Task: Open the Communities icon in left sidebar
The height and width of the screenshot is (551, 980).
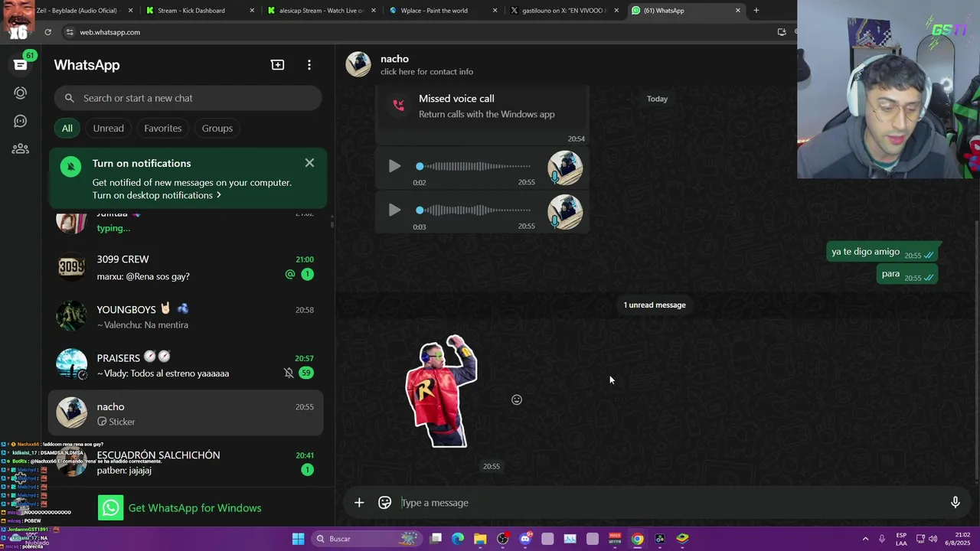Action: pos(20,149)
